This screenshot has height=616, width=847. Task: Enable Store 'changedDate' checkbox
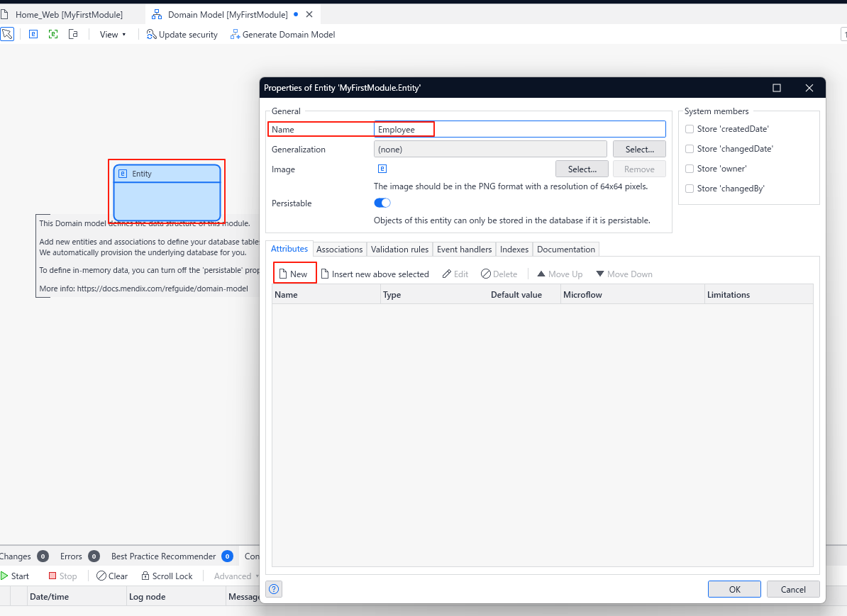[690, 149]
